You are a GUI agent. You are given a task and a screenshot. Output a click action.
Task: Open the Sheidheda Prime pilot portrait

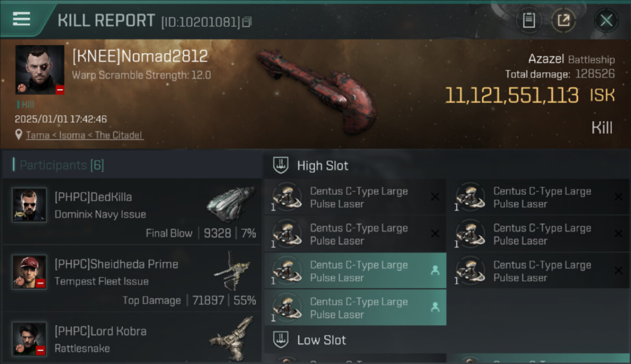coord(29,272)
